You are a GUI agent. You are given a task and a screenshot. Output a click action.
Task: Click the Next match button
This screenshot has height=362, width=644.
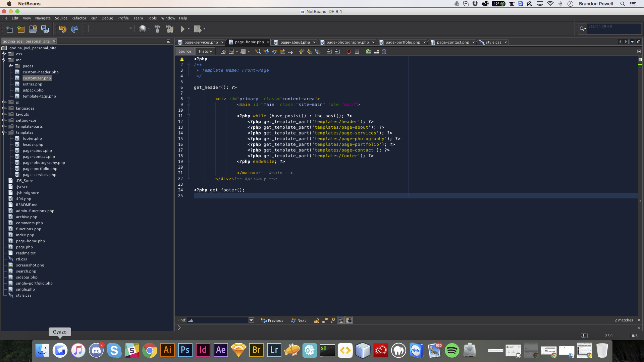pos(299,320)
